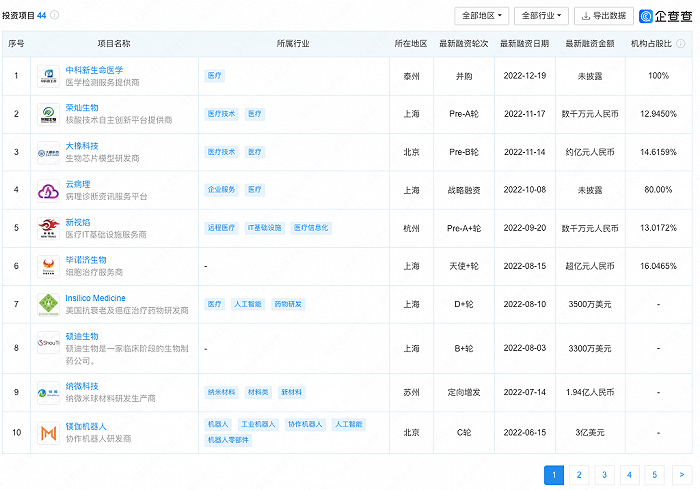Screen dimensions: 700x490
Task: Go to page 2 of results
Action: [x=578, y=475]
